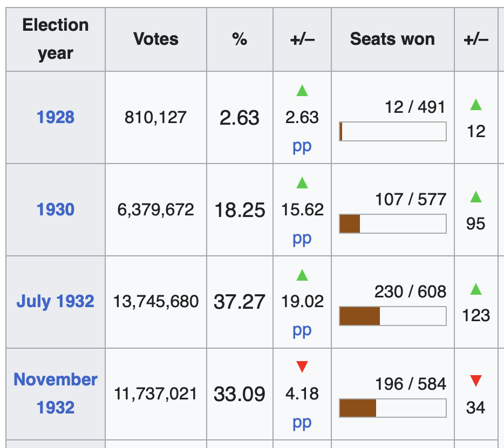Click the pp link under 19.02
Viewport: 504px width, 448px height.
tap(302, 330)
